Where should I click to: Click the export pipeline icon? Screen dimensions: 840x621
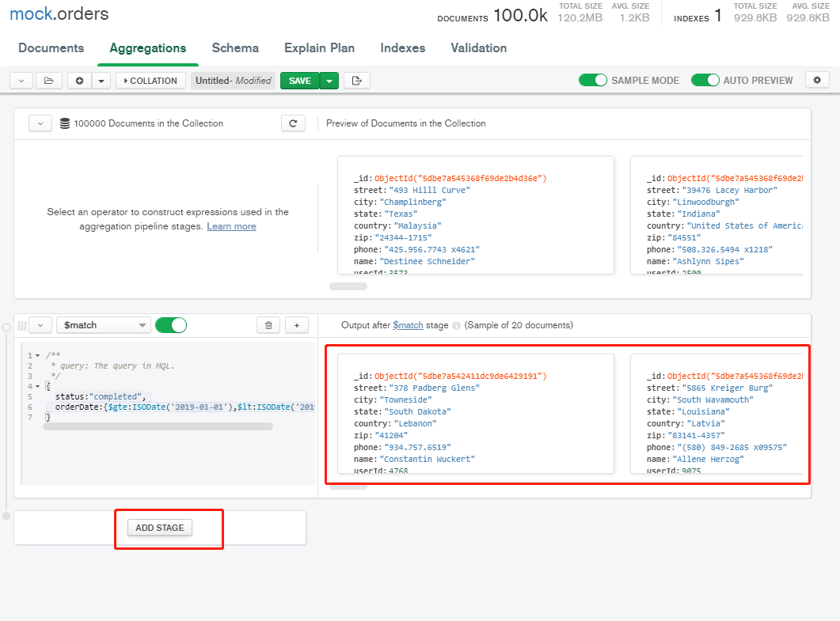tap(357, 81)
